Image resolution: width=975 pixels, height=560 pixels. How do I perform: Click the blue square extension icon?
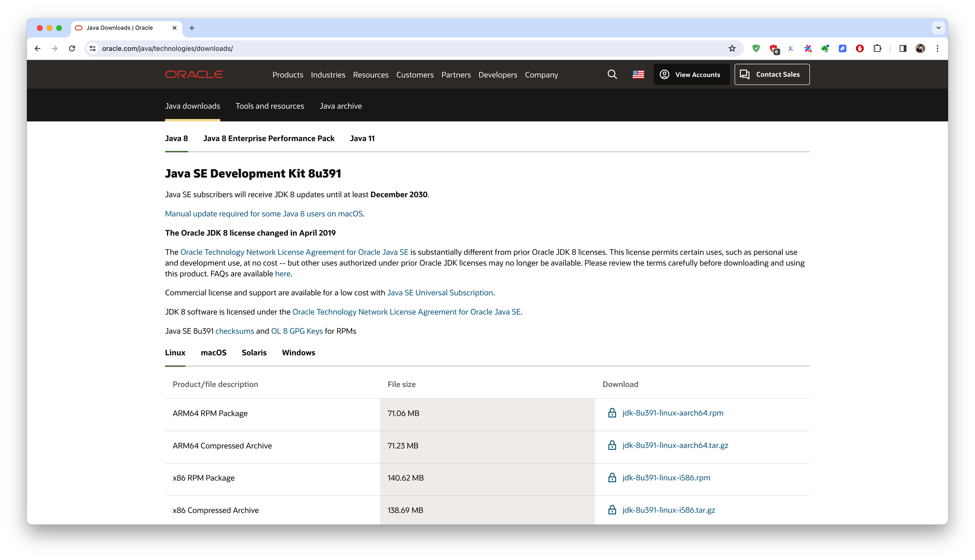[842, 48]
